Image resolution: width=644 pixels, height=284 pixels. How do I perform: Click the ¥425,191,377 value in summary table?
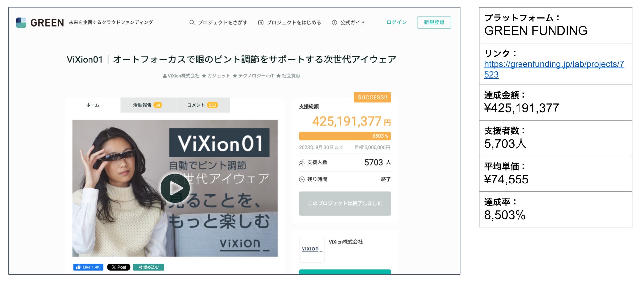point(521,108)
